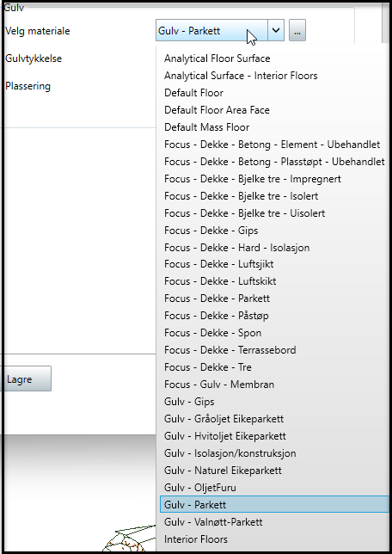Image resolution: width=392 pixels, height=554 pixels.
Task: Select Analytical Floor Surface from list
Action: point(273,58)
